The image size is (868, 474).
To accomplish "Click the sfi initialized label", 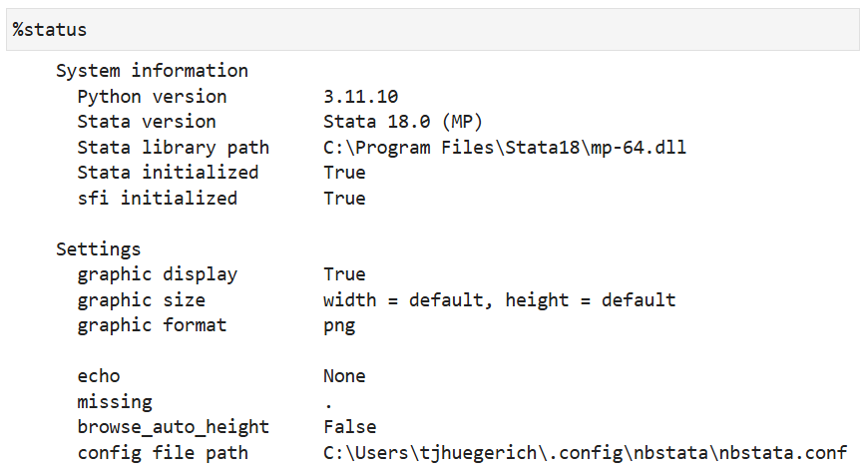I will pos(158,199).
